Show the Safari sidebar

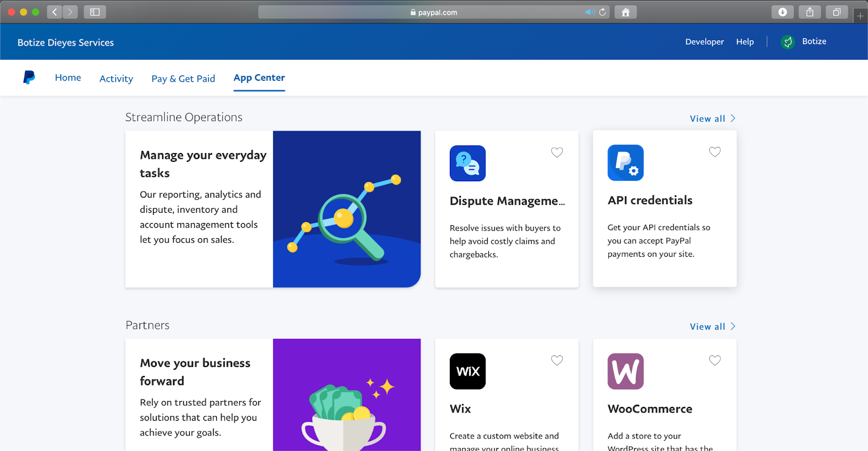pos(95,12)
